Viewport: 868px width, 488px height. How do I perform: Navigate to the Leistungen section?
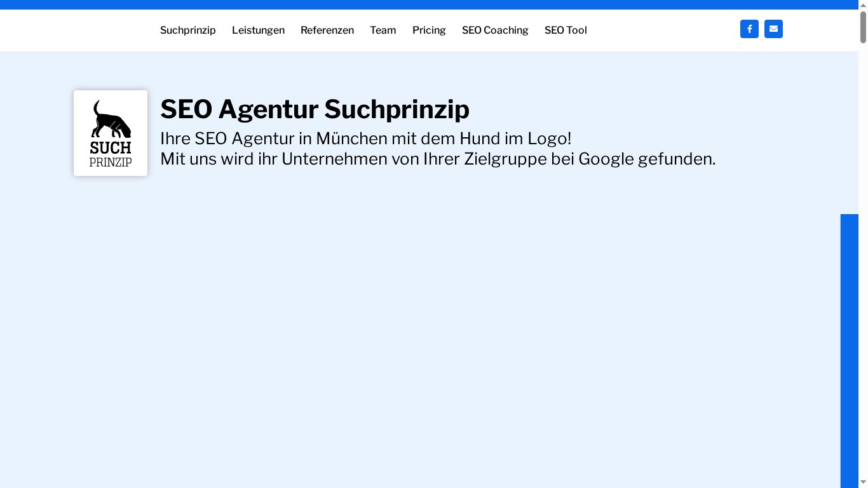click(258, 30)
